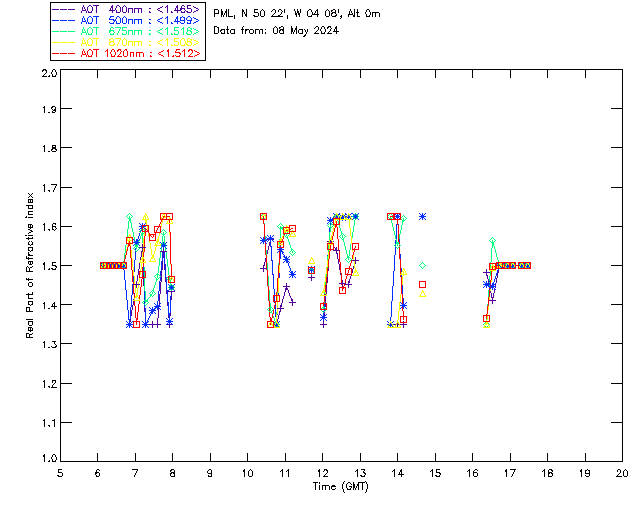This screenshot has width=640, height=512.
Task: Click the y-axis tick label 1.1
Action: [x=49, y=423]
